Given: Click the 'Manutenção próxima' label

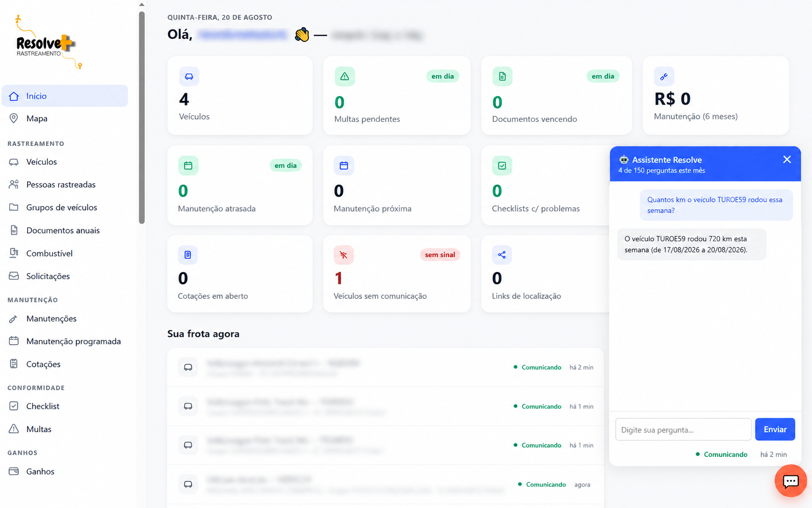Looking at the screenshot, I should [373, 208].
